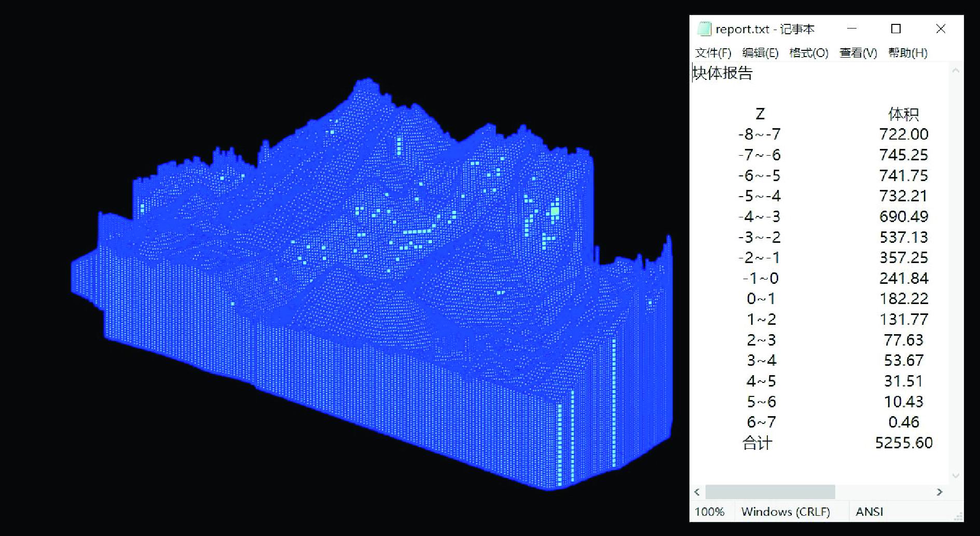980x536 pixels.
Task: Click the horizontal scrollbar right arrow
Action: click(939, 492)
